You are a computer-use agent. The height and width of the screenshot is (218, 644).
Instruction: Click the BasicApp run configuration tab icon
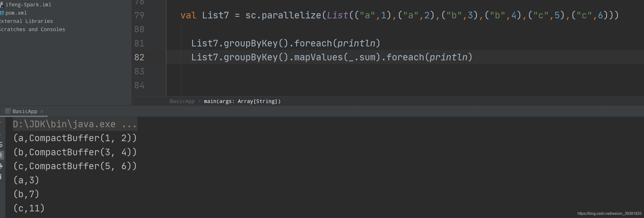coord(8,111)
